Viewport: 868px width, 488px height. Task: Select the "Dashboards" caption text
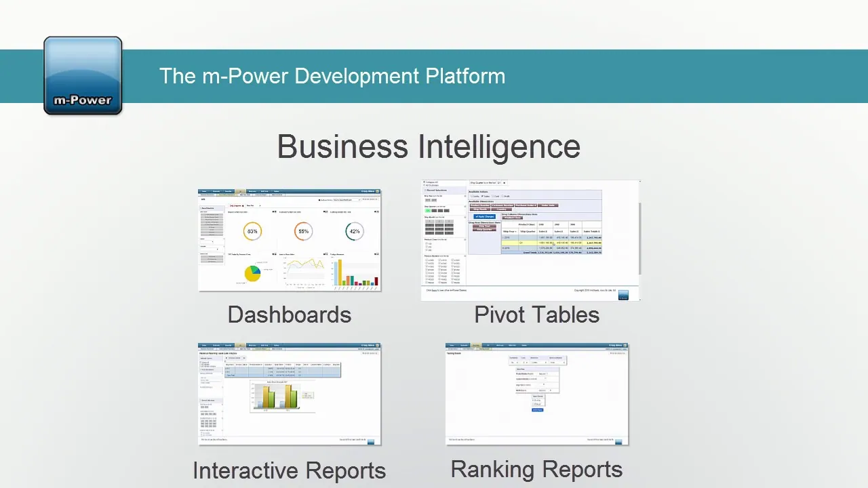point(290,314)
